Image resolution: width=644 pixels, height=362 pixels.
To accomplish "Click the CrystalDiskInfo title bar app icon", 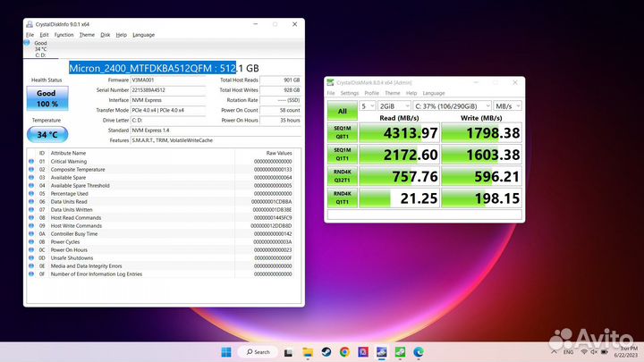I will coord(30,24).
